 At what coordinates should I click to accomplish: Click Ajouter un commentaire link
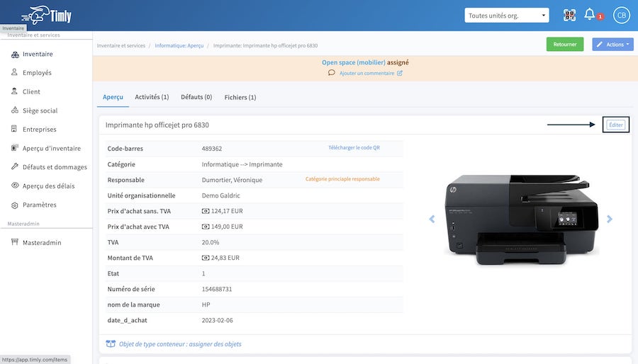(366, 73)
